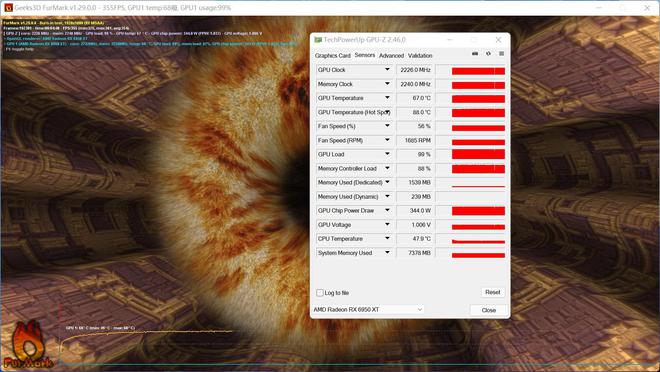Click the GPU Clock value 2226.0 MHz

[x=415, y=70]
